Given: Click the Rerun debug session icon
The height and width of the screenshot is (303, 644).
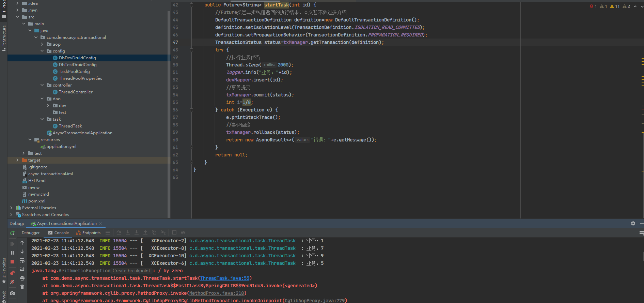Looking at the screenshot, I should click(12, 233).
